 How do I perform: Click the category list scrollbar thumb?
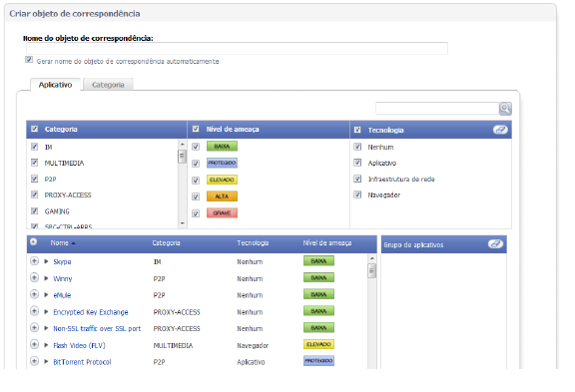tap(183, 157)
